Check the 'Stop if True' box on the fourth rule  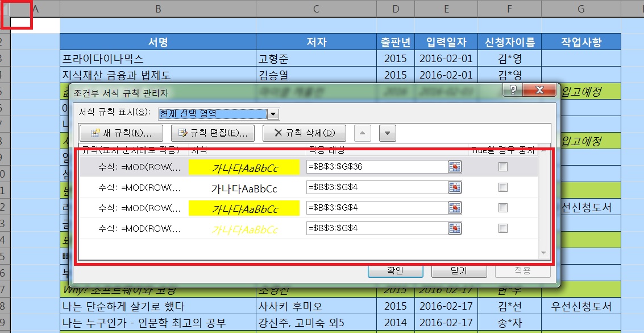(x=502, y=228)
